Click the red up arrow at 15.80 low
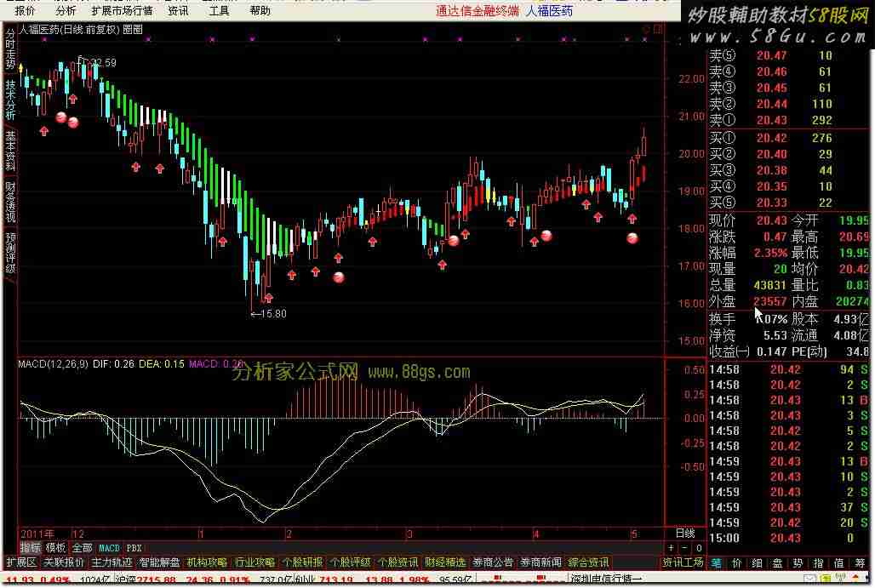The height and width of the screenshot is (588, 875). click(x=268, y=298)
